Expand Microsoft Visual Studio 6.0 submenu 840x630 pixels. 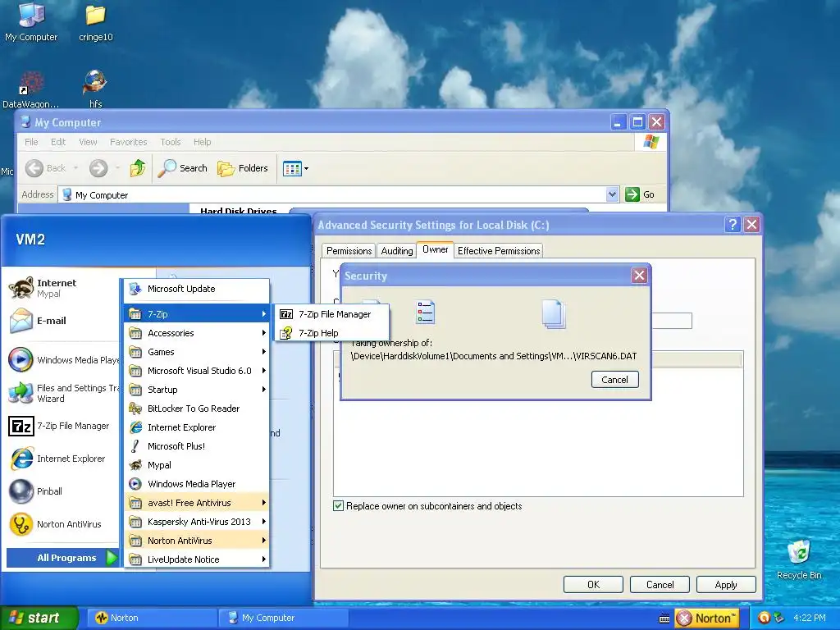(x=197, y=371)
